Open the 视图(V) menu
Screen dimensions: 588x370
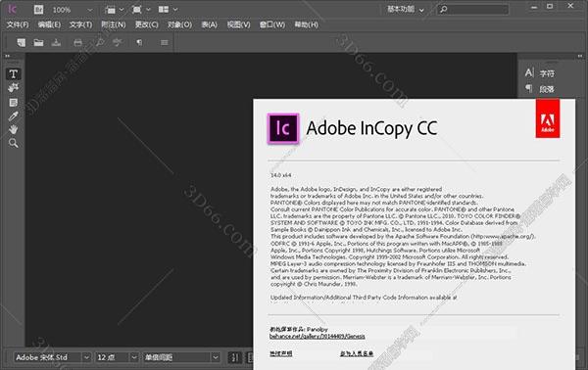coord(238,24)
